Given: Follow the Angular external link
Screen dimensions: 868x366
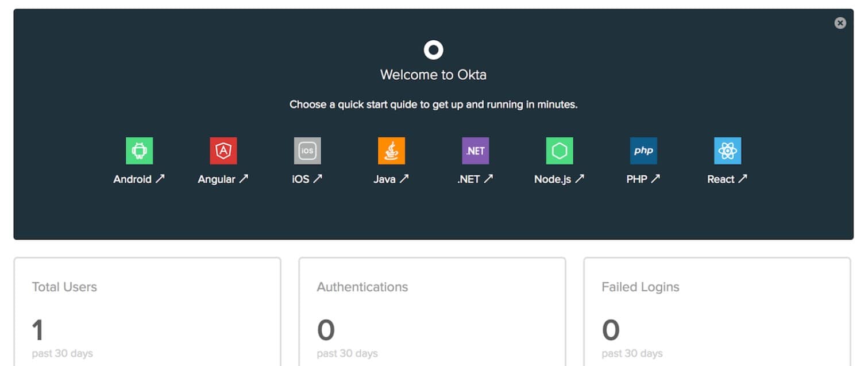Looking at the screenshot, I should (223, 179).
